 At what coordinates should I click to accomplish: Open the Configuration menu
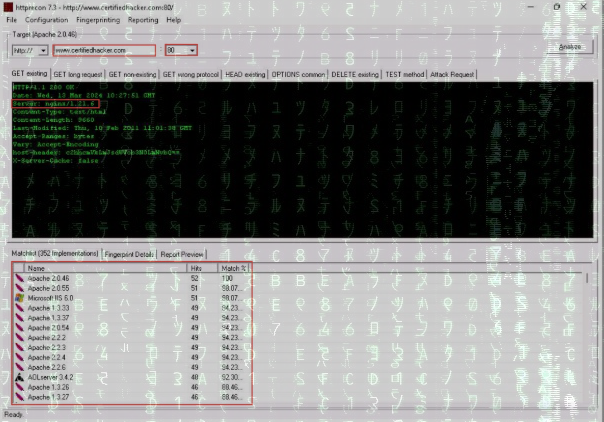click(x=47, y=19)
